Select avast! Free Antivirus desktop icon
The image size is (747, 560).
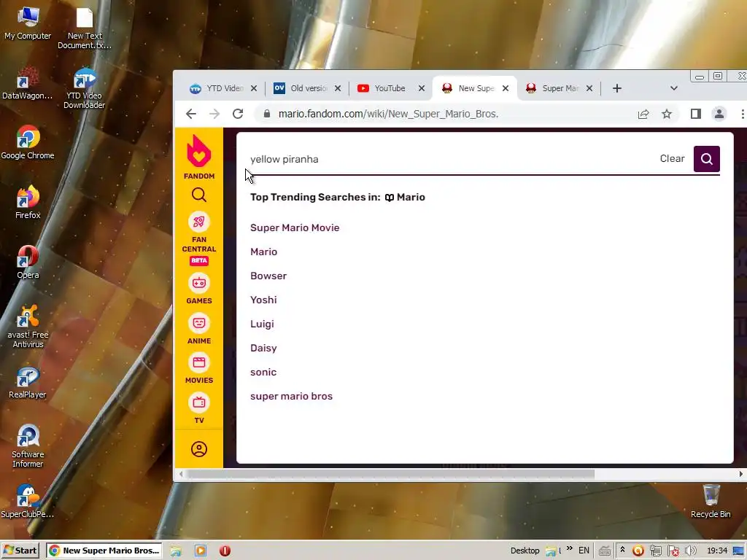pyautogui.click(x=28, y=326)
